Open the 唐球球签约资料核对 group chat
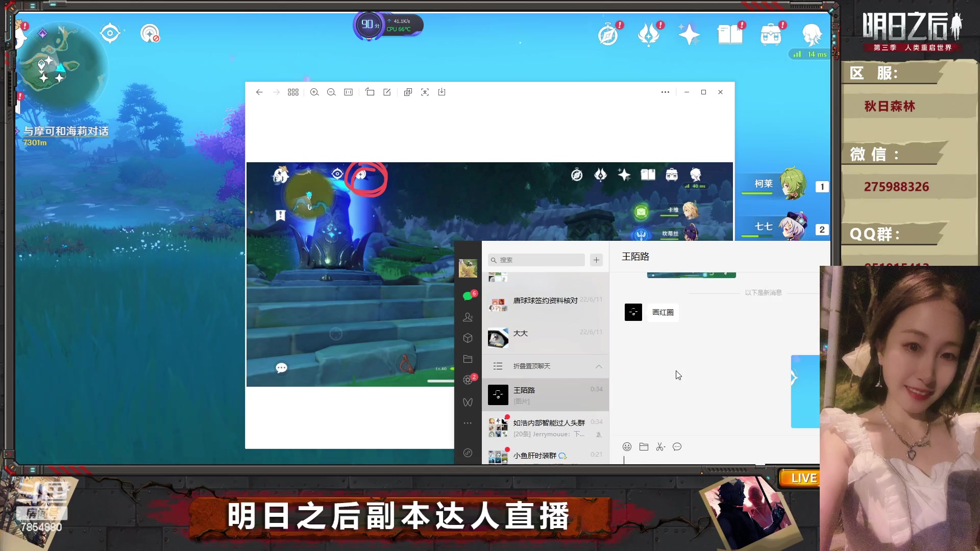Screen dimensions: 980x551 click(545, 305)
